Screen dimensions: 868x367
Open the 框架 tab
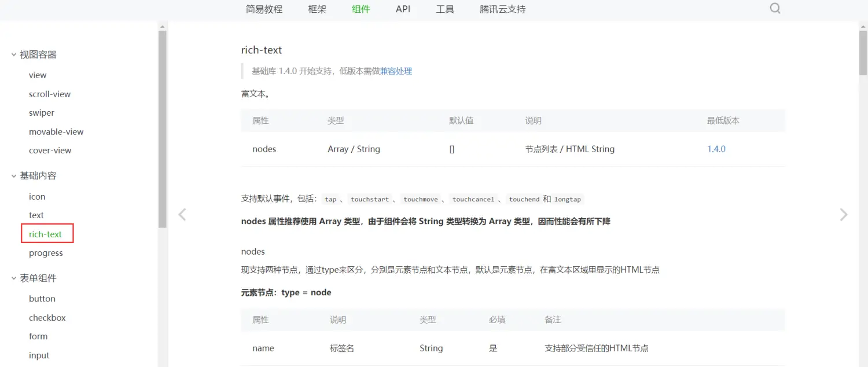click(x=317, y=9)
